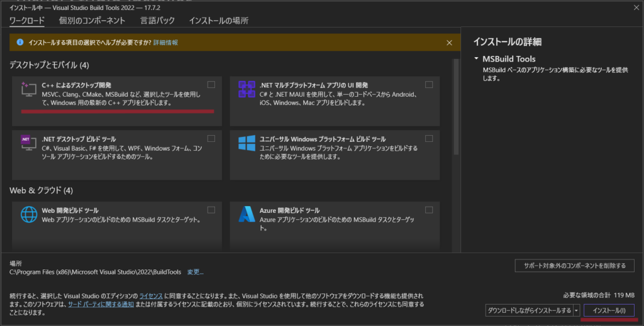Click the 必要な領域の合計 119 MB text
This screenshot has width=644, height=326.
(599, 295)
